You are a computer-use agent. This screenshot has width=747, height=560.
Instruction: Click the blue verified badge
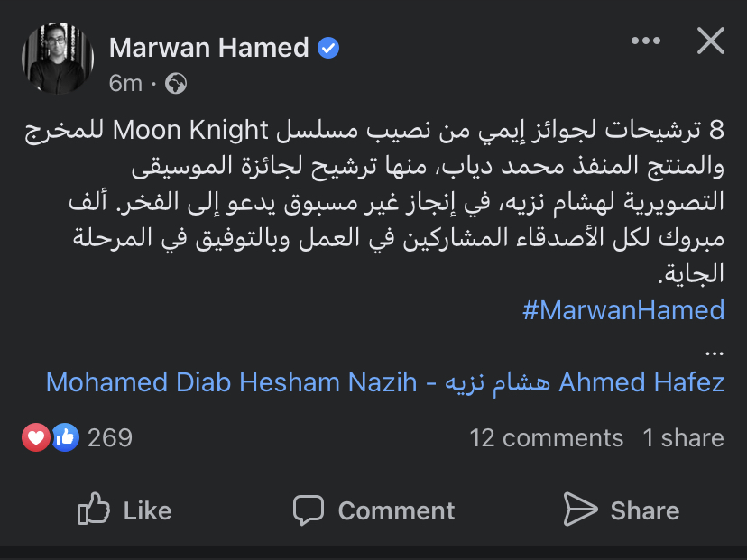329,48
